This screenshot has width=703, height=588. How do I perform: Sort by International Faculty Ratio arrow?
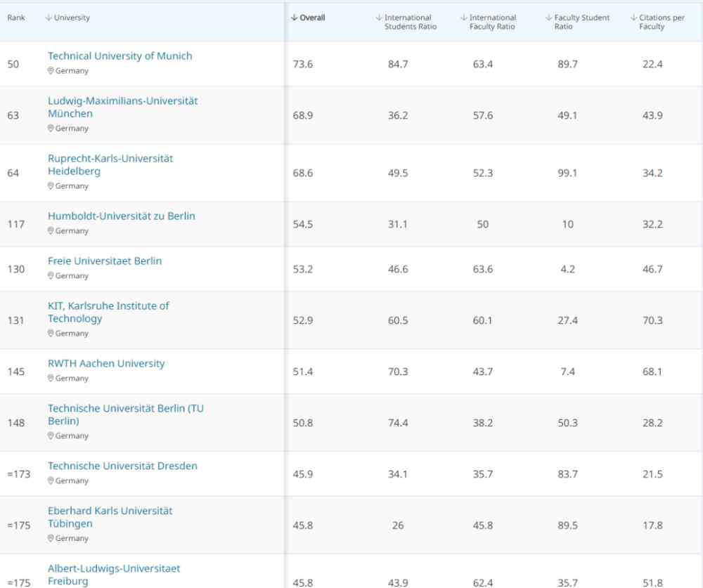[x=464, y=18]
